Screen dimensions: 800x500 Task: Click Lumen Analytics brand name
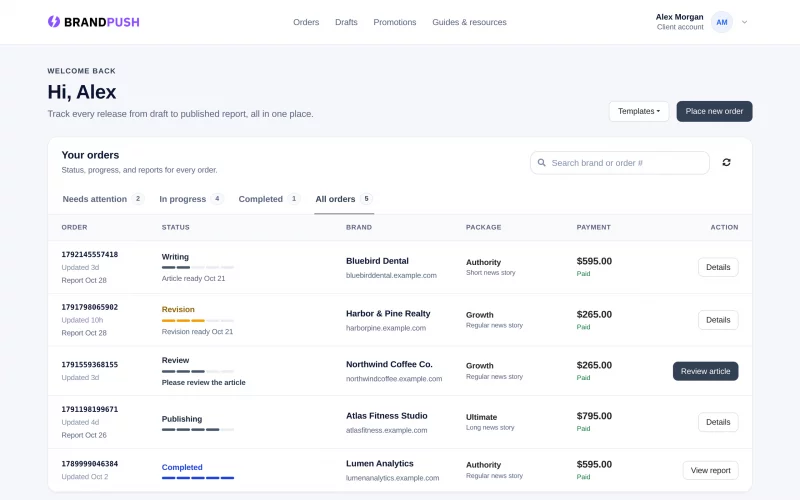[380, 464]
